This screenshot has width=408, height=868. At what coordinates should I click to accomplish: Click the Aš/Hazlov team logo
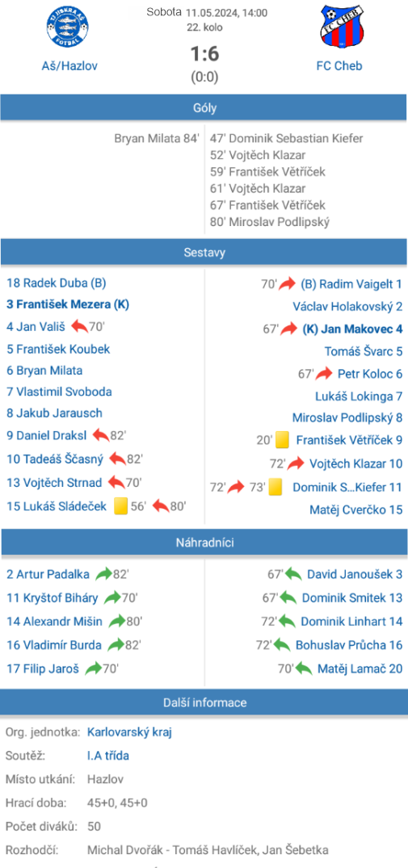tap(67, 26)
